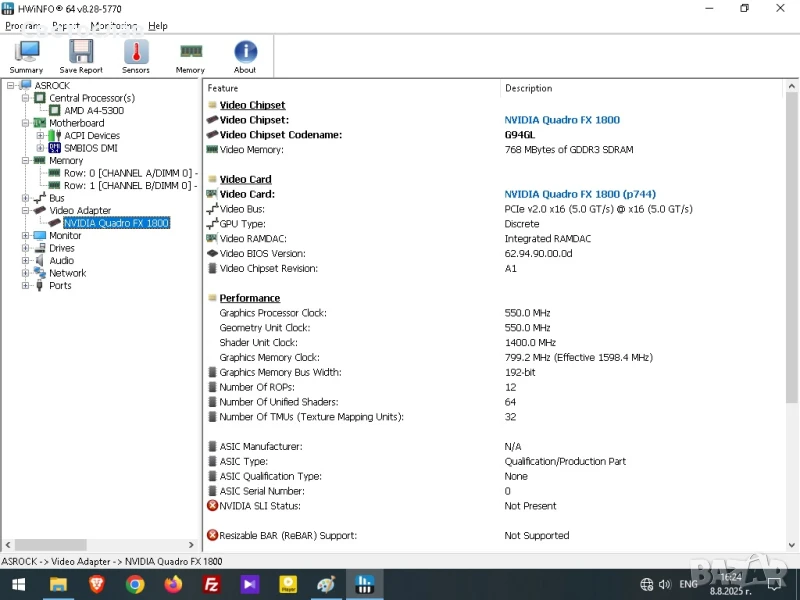
Task: Expand the Bus tree node
Action: coord(27,198)
